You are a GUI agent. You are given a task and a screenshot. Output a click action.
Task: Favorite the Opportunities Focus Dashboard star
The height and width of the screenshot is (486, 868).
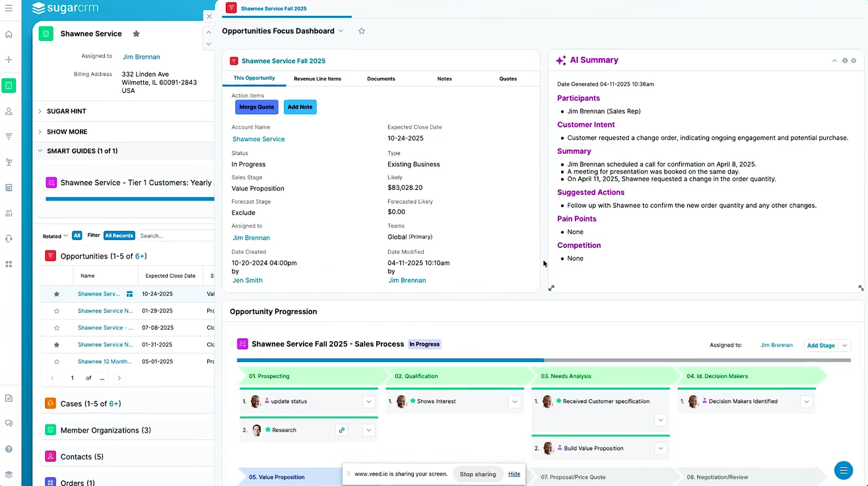click(x=362, y=31)
